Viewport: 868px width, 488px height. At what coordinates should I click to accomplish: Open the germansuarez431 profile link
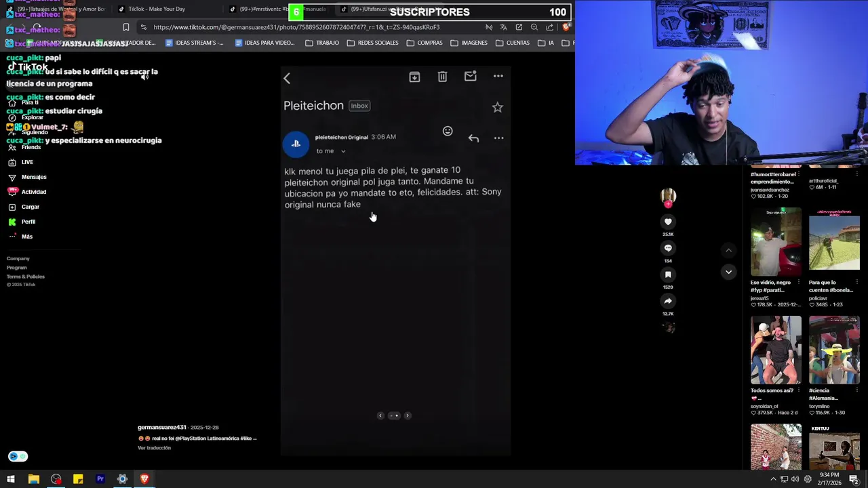[x=161, y=428]
